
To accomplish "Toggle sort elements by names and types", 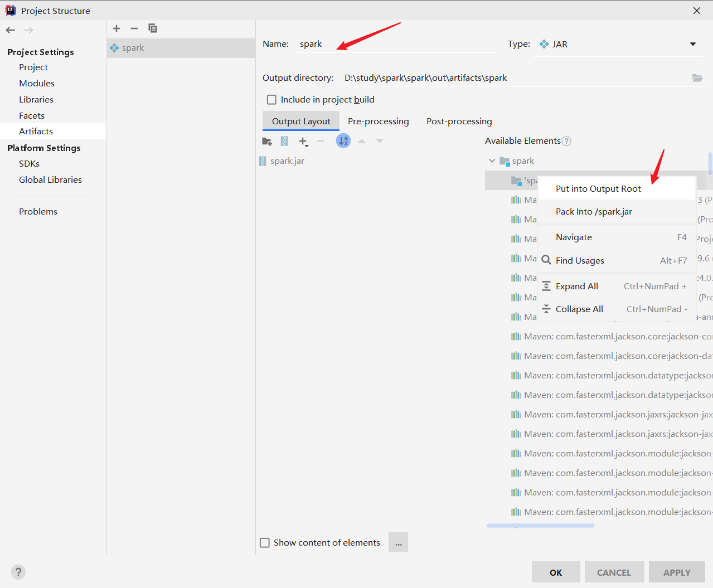I will tap(343, 141).
